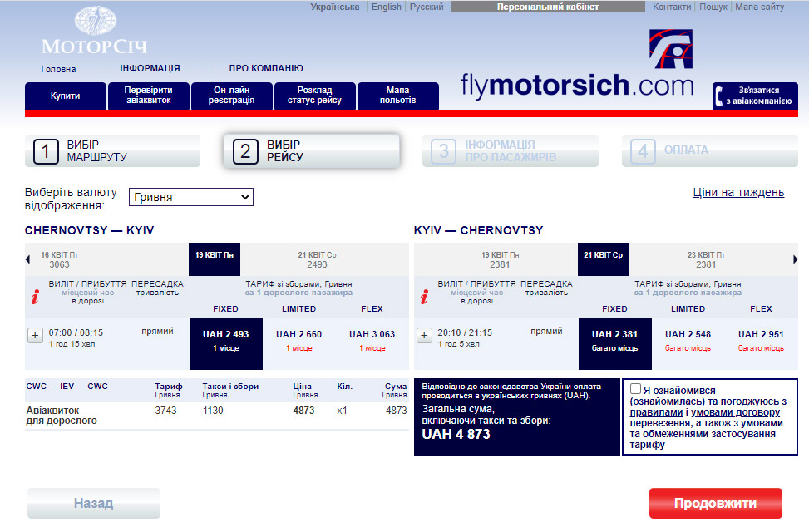Select Он-лайн реєстрація tab

(x=232, y=96)
